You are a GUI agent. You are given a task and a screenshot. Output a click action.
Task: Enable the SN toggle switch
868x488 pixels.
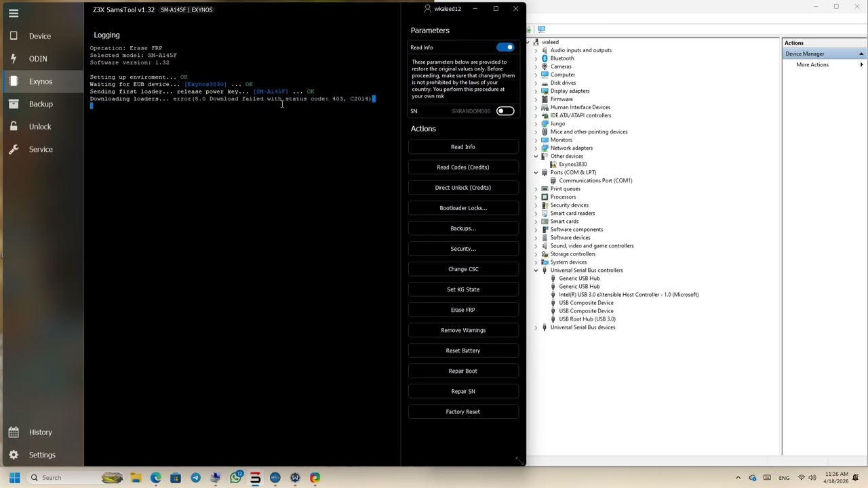point(505,111)
